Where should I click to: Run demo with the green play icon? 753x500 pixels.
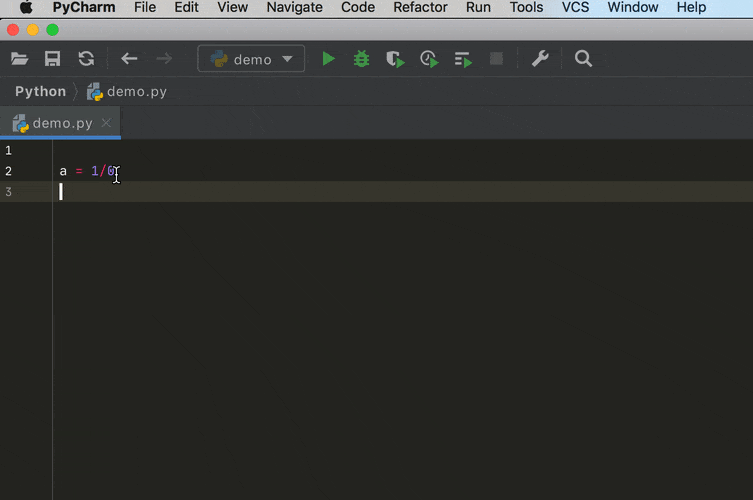(x=328, y=59)
